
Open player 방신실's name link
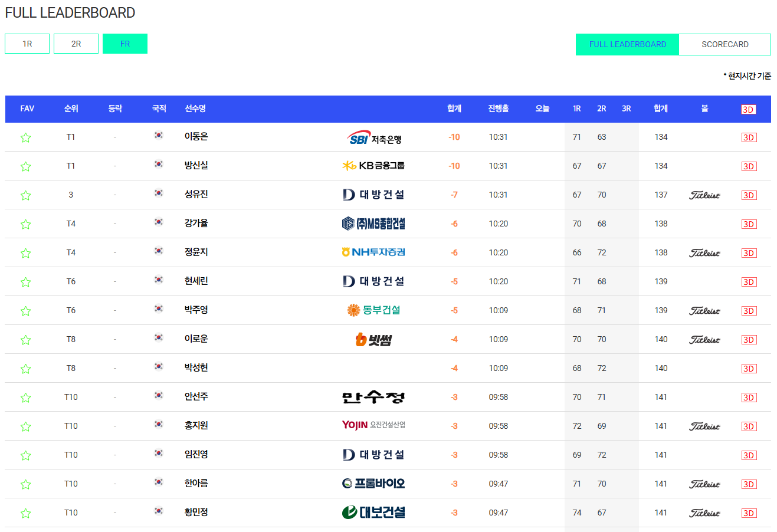[x=196, y=165]
